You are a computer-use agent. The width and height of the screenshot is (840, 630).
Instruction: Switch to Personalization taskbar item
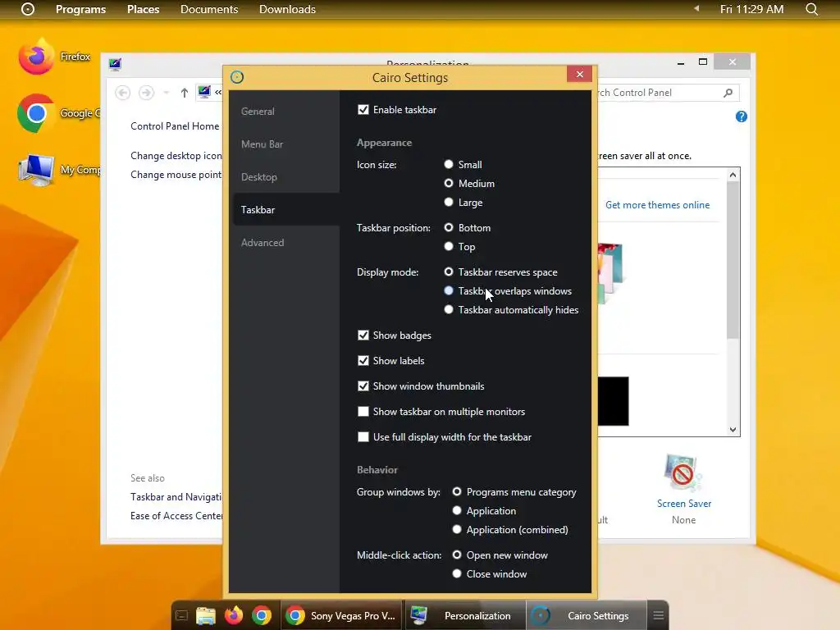(x=465, y=615)
